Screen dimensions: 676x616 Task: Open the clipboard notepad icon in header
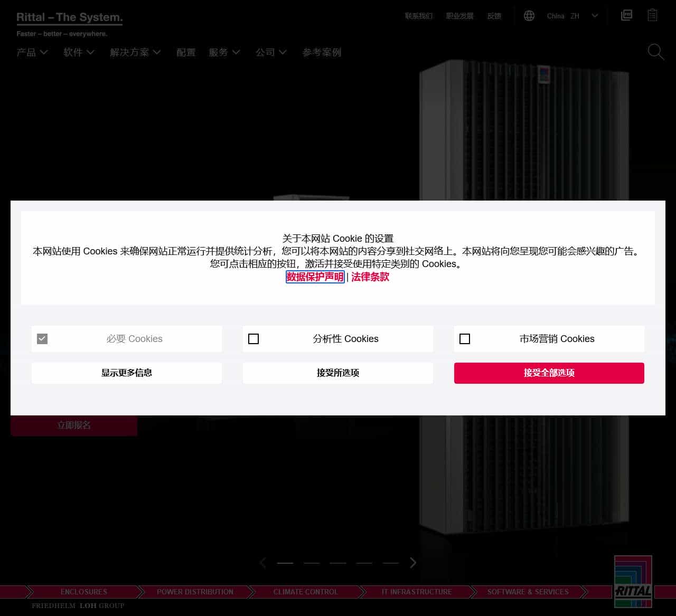pos(653,15)
